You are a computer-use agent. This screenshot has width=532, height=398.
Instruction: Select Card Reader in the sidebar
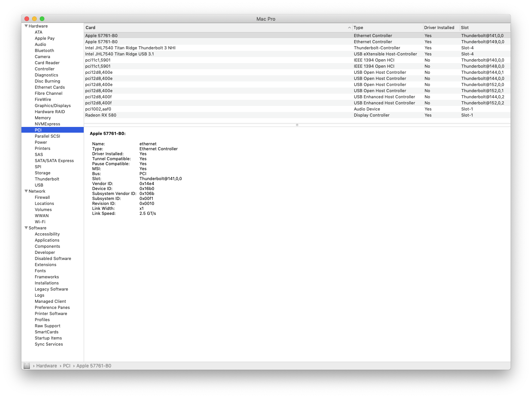(x=47, y=63)
